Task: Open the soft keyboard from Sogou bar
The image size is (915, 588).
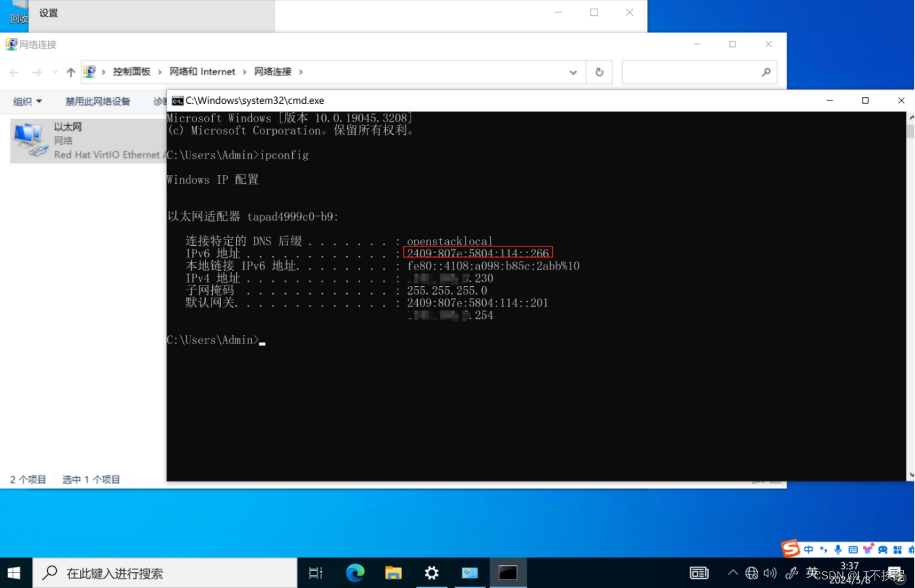Action: point(854,549)
